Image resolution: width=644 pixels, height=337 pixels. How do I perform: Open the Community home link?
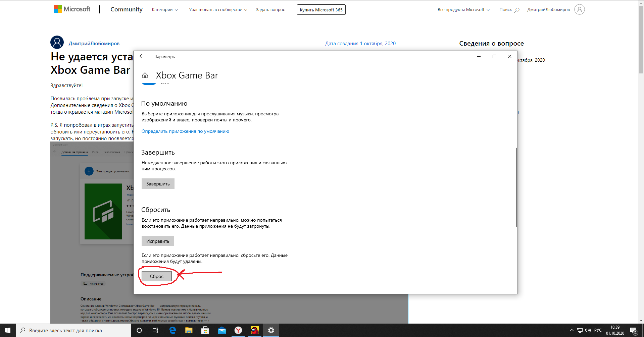click(127, 9)
